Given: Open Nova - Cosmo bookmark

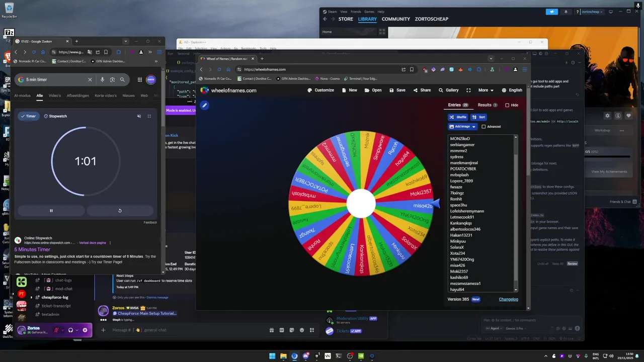Looking at the screenshot, I should point(326,78).
